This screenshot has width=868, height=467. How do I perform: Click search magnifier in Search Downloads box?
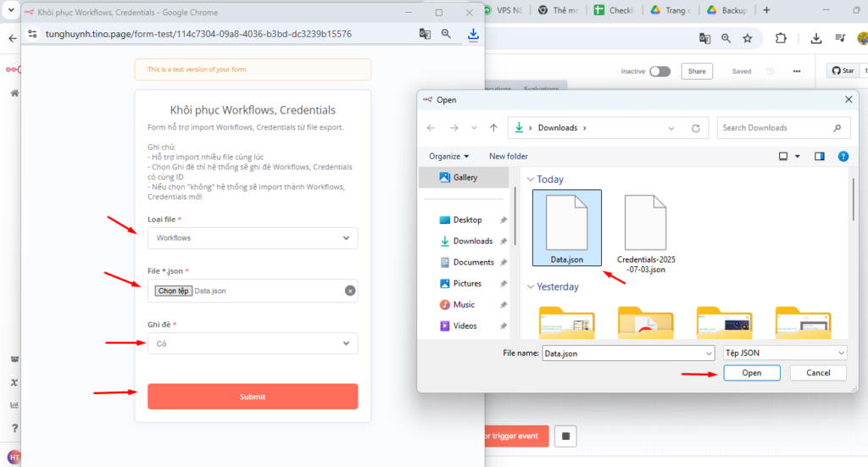click(x=837, y=128)
